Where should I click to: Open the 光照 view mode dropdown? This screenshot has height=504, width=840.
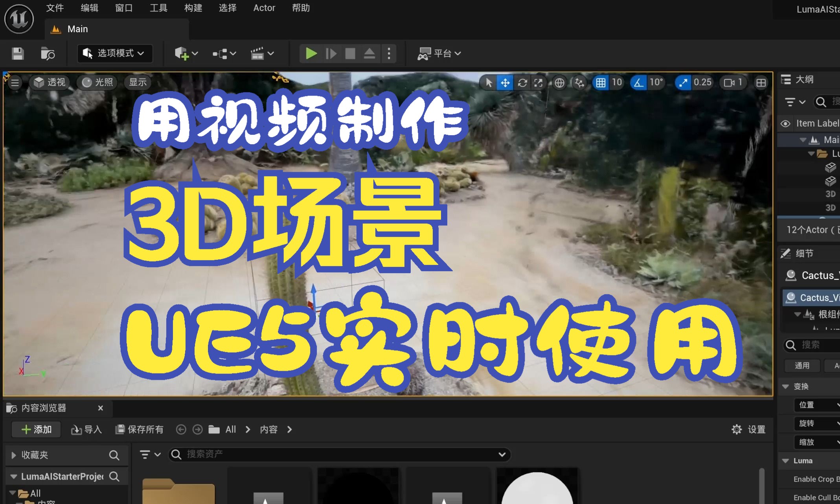click(97, 83)
